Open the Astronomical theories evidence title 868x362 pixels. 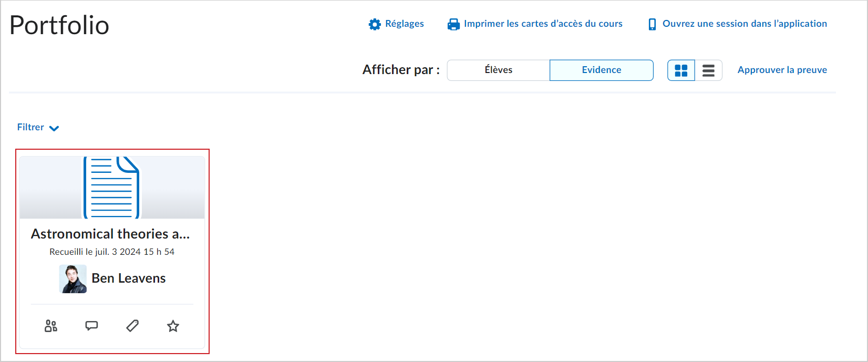pyautogui.click(x=110, y=234)
